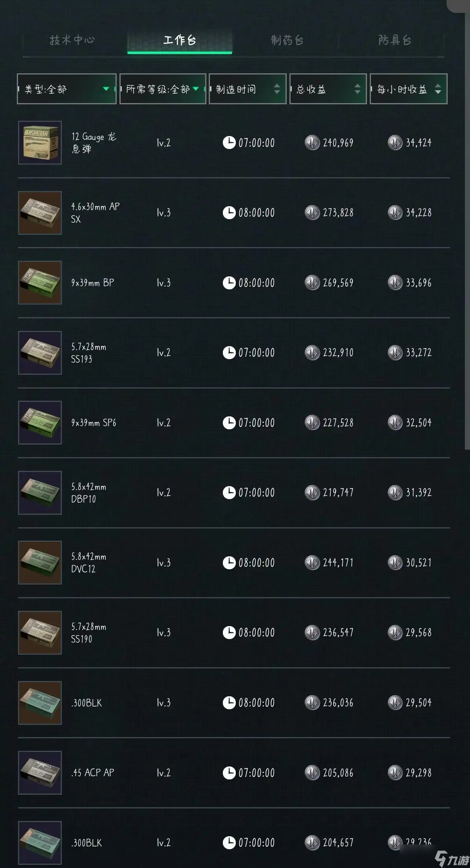The height and width of the screenshot is (868, 470).
Task: Select the .45 ACP AP ammo icon
Action: click(40, 773)
